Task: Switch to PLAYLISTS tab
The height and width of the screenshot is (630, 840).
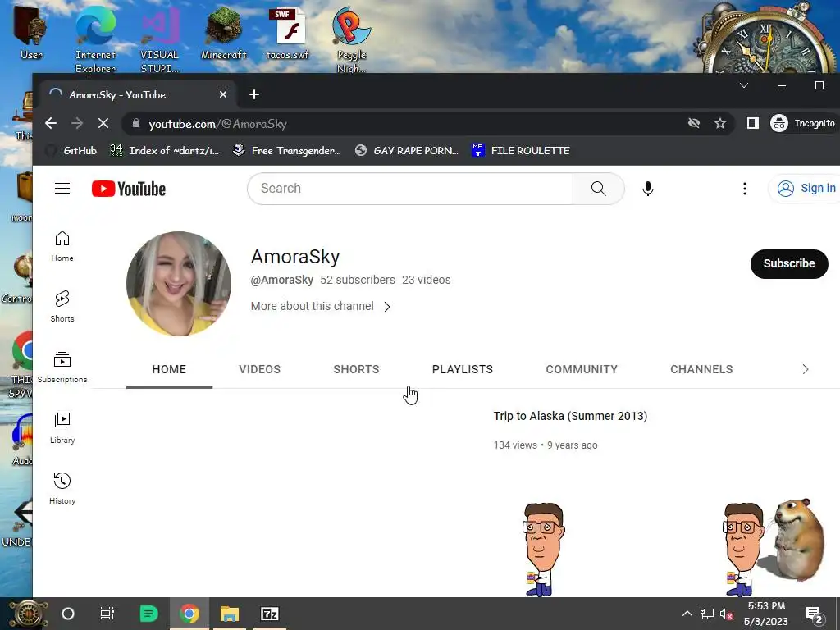Action: 463,369
